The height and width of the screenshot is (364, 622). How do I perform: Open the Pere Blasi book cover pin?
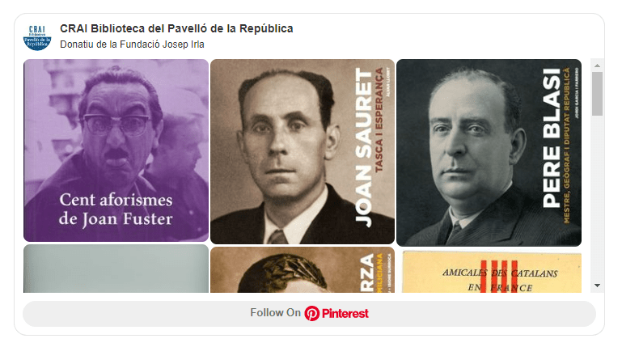[x=489, y=153]
